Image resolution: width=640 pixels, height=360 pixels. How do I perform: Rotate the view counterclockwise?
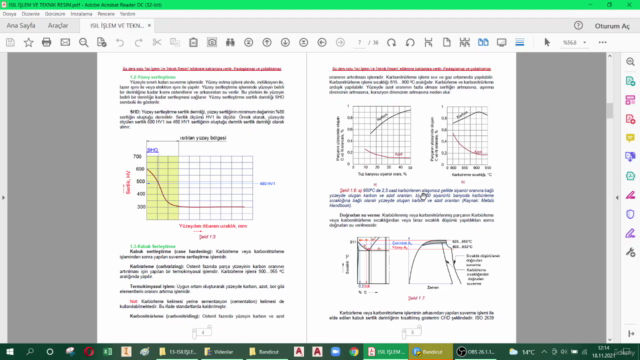pos(410,42)
